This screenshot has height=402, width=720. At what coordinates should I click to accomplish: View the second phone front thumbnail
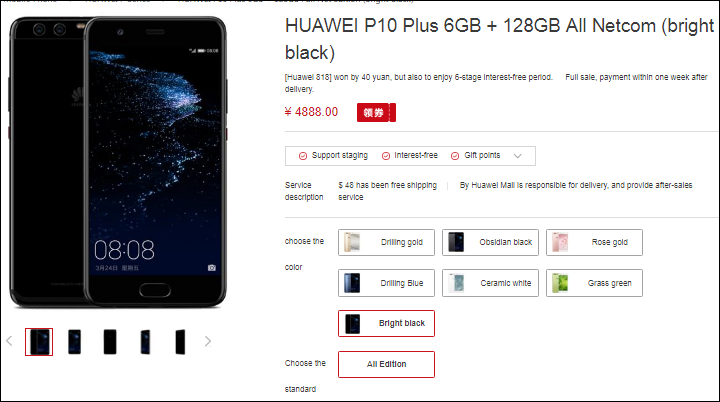pyautogui.click(x=74, y=342)
